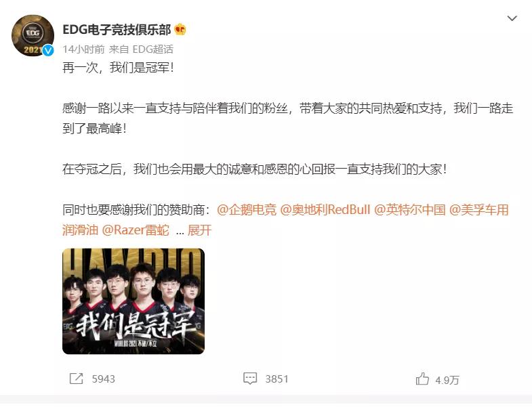Click the blue verified badge on avatar
This screenshot has height=407, width=532.
48,51
